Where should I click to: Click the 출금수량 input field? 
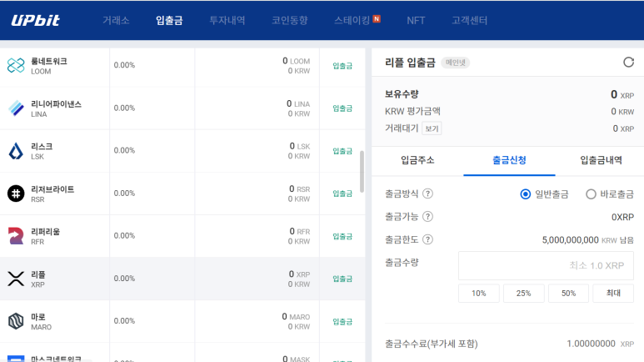coord(546,266)
